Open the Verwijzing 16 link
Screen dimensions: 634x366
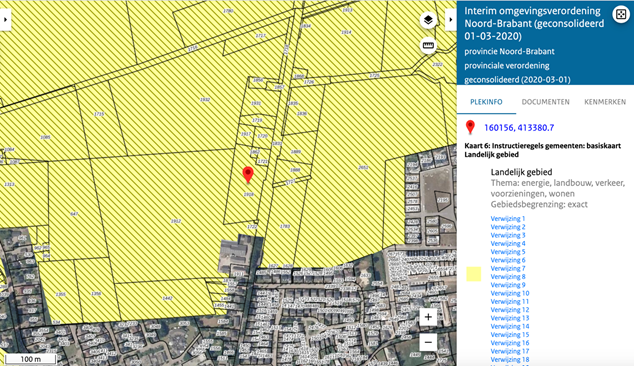[x=510, y=343]
